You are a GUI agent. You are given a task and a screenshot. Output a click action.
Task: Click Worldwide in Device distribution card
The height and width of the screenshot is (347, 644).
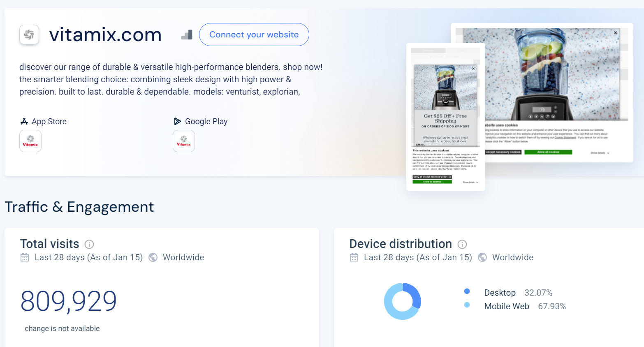[x=513, y=257]
